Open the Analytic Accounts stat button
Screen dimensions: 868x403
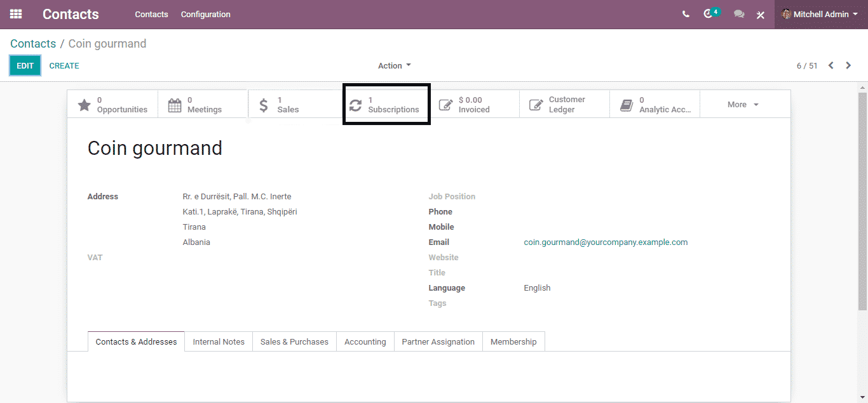point(654,105)
